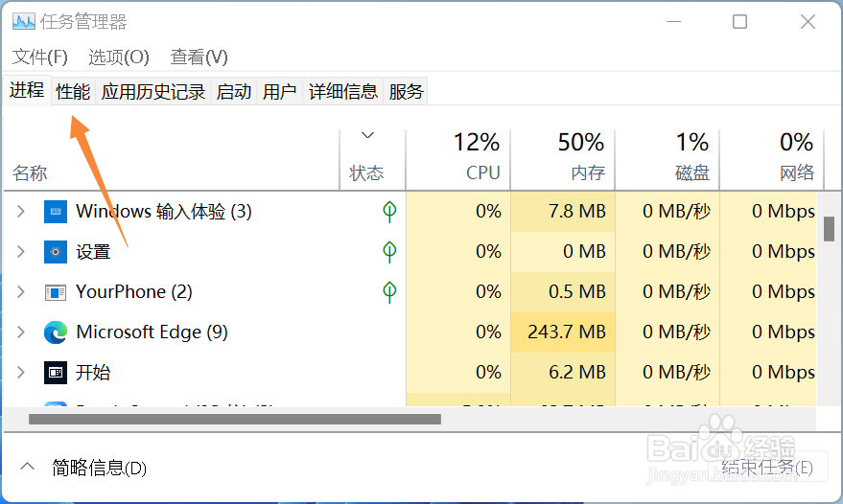
Task: Expand the YourPhone (2) process group
Action: point(21,291)
